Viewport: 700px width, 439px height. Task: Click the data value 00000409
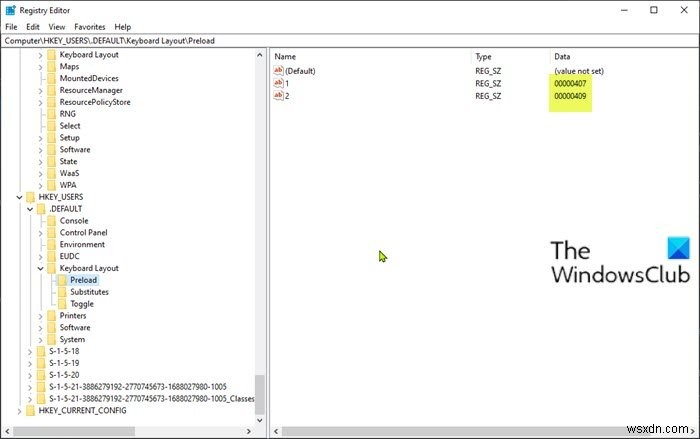point(570,96)
